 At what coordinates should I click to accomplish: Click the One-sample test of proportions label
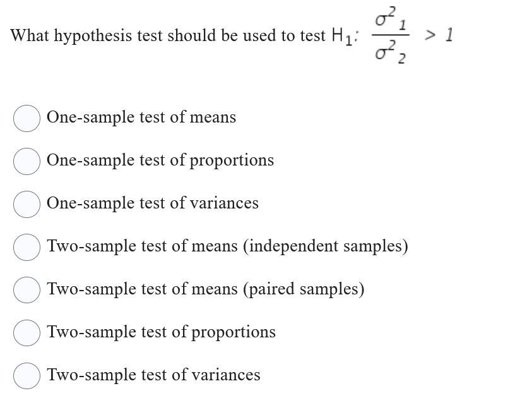[161, 161]
